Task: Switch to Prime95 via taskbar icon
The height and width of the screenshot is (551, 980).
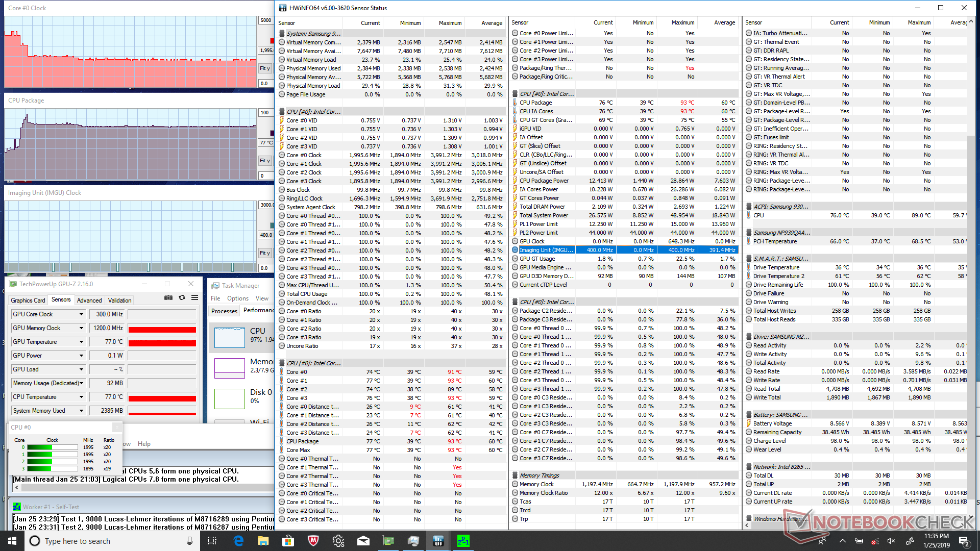Action: tap(463, 541)
